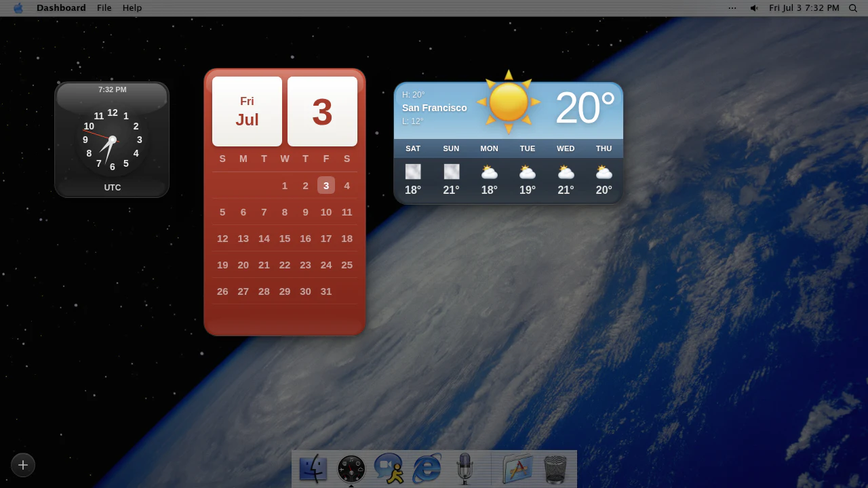Select July 19 in the calendar

pos(222,265)
